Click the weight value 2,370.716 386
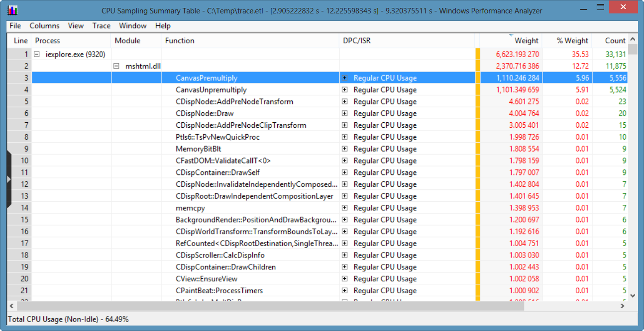 coord(517,66)
